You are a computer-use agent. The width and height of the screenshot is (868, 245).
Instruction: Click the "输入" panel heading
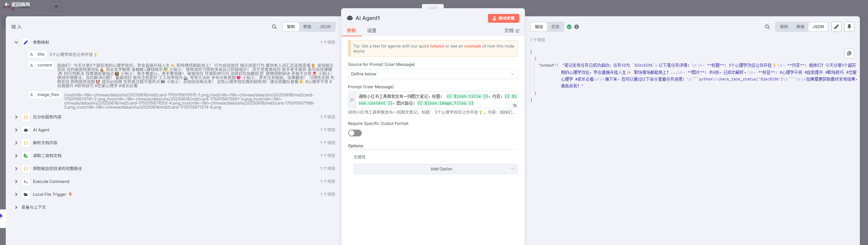(16, 27)
